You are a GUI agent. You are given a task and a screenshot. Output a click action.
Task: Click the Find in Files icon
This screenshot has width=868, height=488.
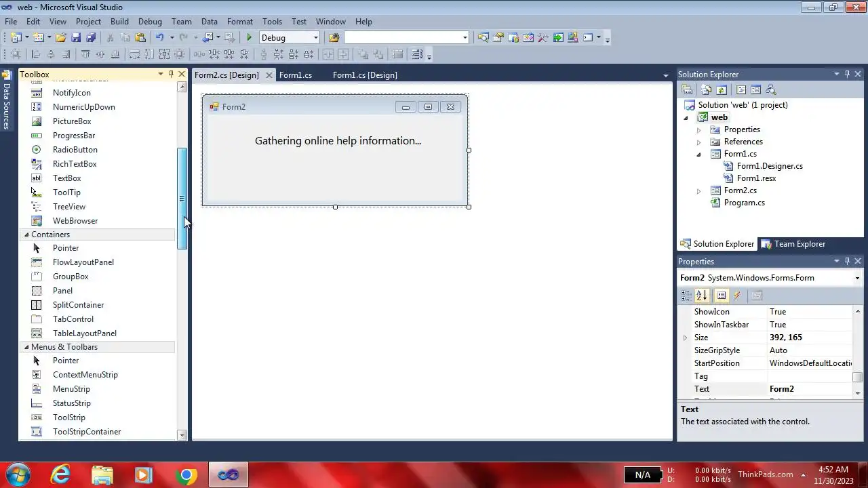point(334,38)
